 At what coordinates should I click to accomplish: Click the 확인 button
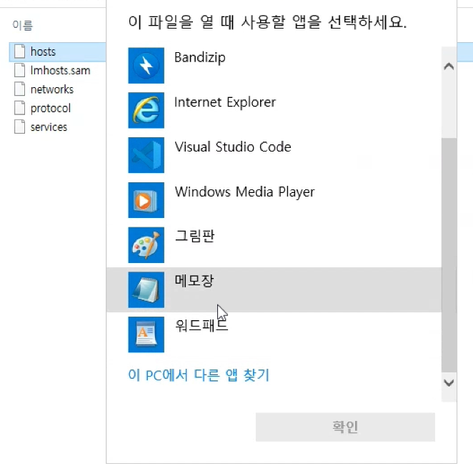pyautogui.click(x=345, y=427)
